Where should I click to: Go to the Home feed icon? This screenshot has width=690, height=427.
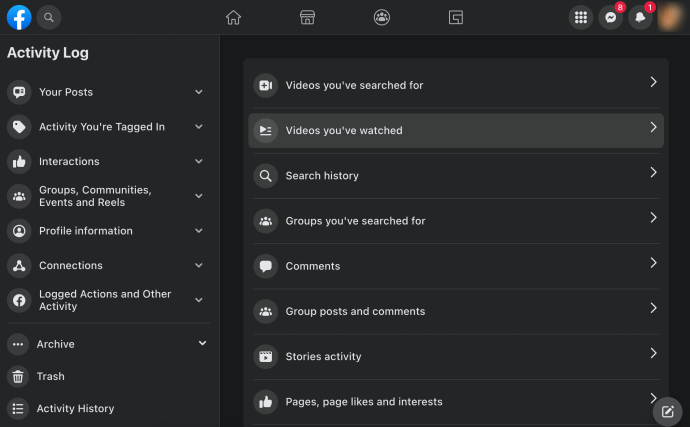233,18
